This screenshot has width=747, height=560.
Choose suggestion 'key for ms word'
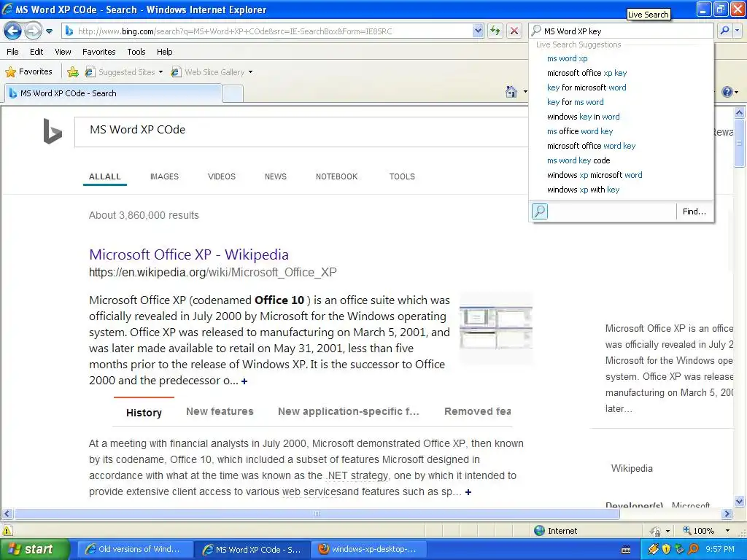click(x=575, y=102)
